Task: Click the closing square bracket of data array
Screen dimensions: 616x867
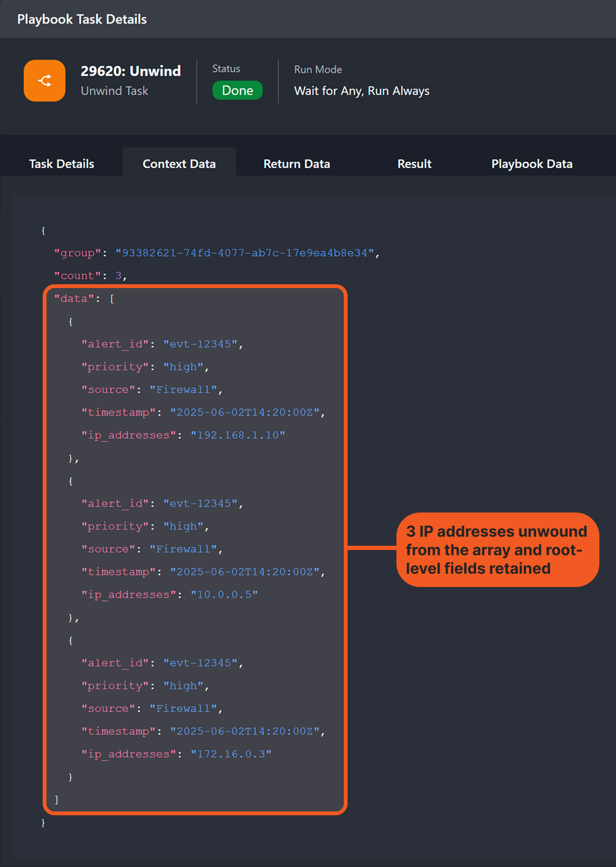Action: [56, 800]
